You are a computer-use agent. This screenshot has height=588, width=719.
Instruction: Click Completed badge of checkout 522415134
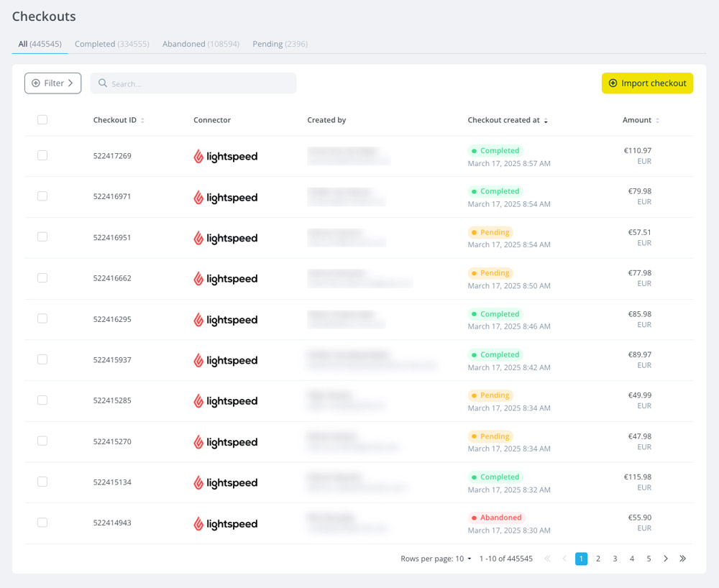click(495, 477)
